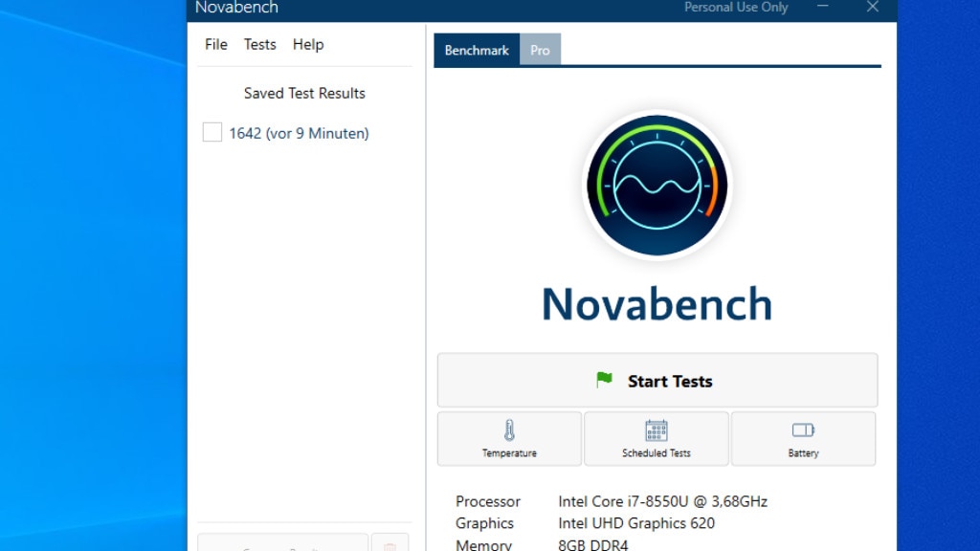Viewport: 980px width, 551px height.
Task: Open the Battery test panel
Action: 803,438
